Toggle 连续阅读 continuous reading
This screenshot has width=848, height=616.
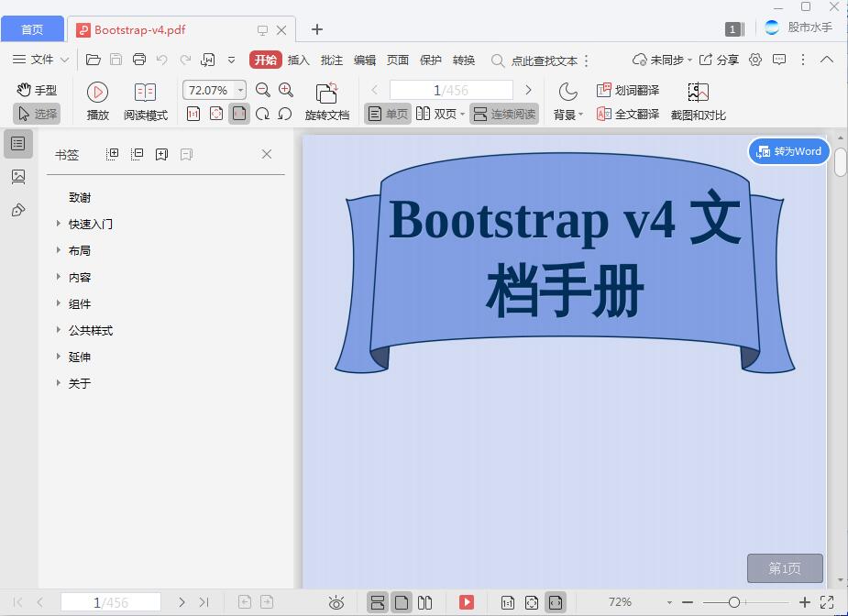[x=504, y=114]
